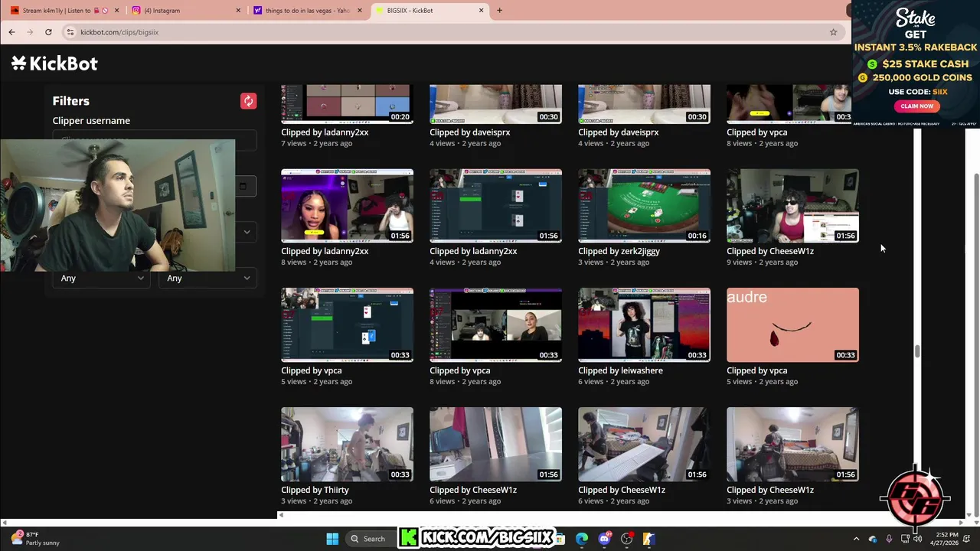
Task: Click the Filters heading
Action: pyautogui.click(x=71, y=101)
